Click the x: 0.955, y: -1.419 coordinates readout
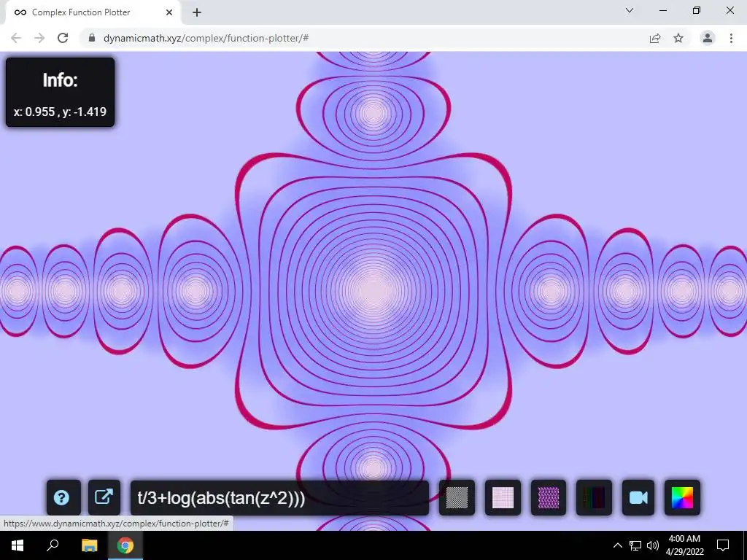 tap(60, 112)
